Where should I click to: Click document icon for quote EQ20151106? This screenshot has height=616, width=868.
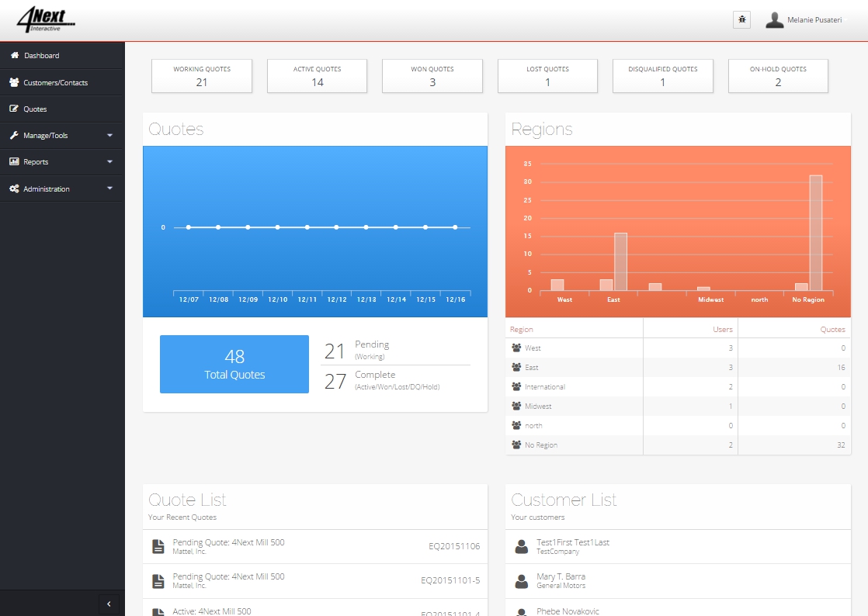tap(158, 546)
